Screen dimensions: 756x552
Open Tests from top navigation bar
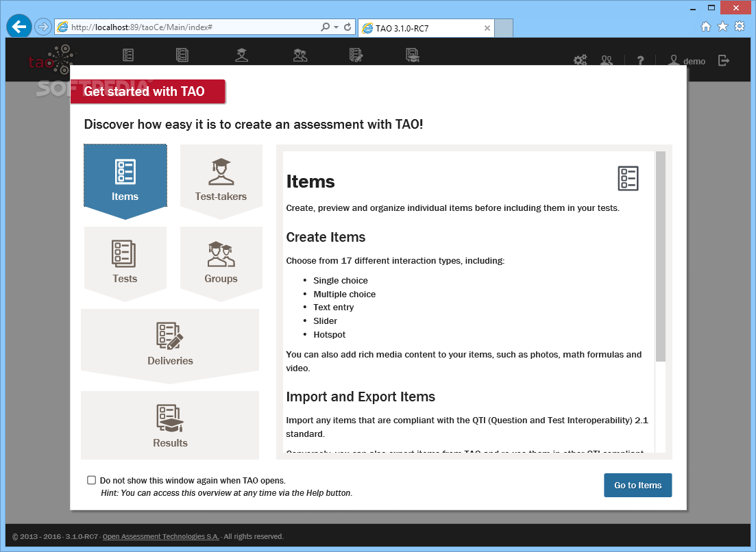click(x=182, y=55)
